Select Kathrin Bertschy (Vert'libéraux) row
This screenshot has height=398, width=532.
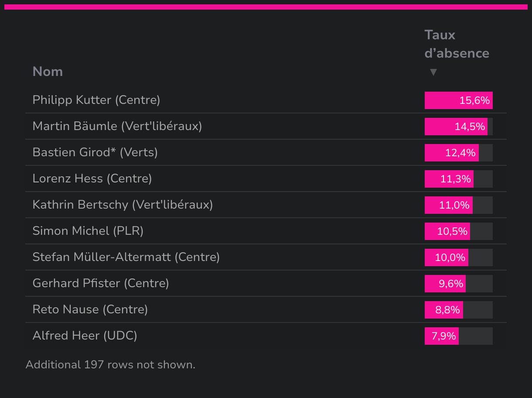pyautogui.click(x=266, y=205)
